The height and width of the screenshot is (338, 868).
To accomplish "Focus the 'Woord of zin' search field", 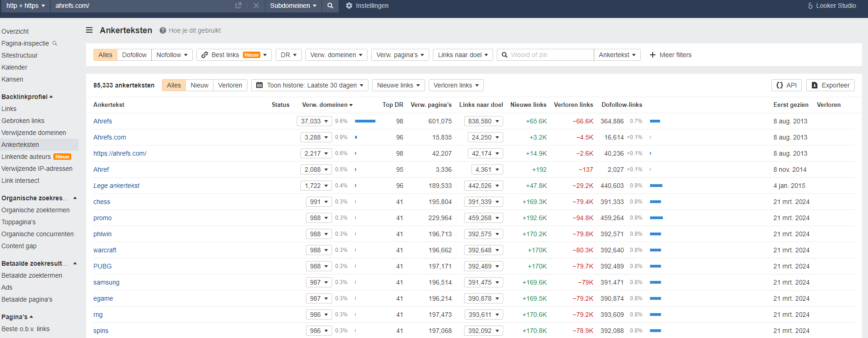I will [545, 55].
